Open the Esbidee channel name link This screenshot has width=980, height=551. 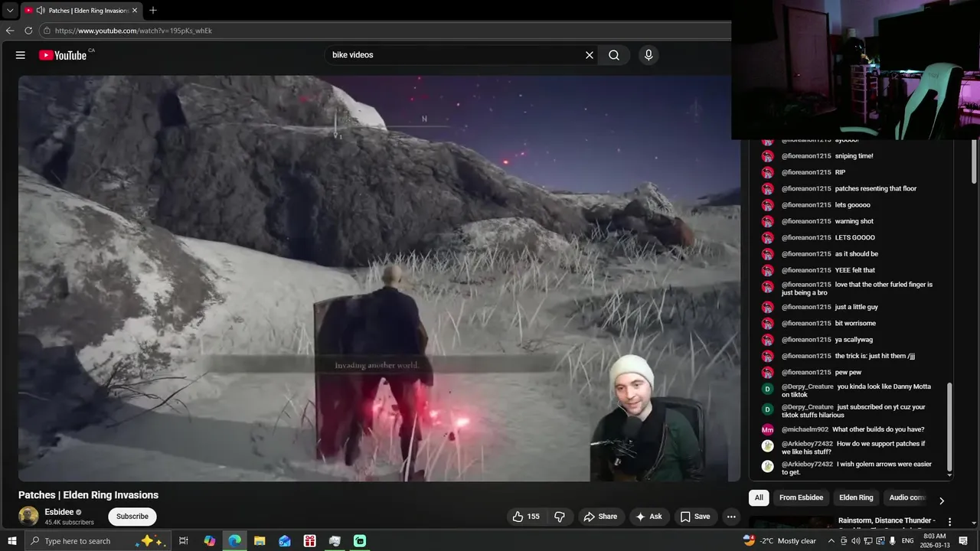point(59,512)
